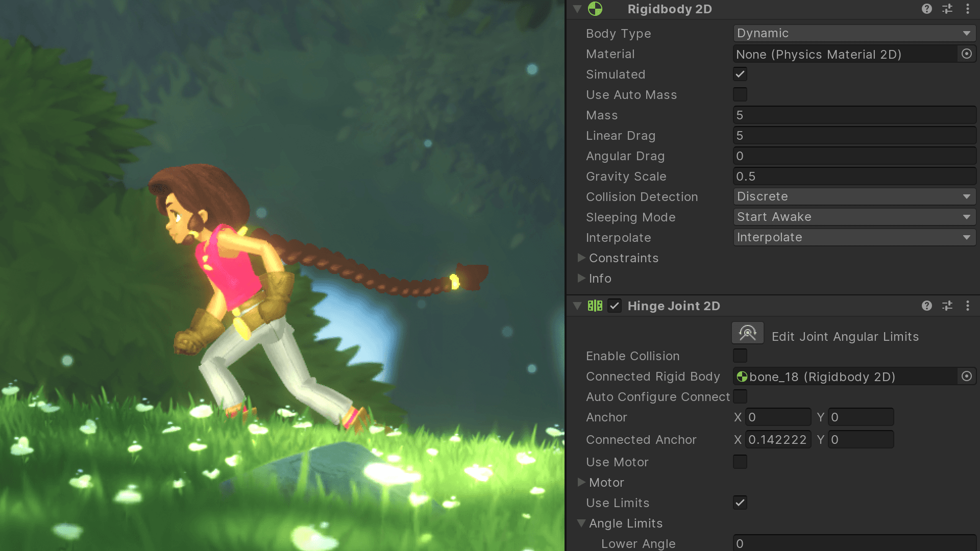Click the Linear Drag value field
980x551 pixels.
[x=854, y=136]
